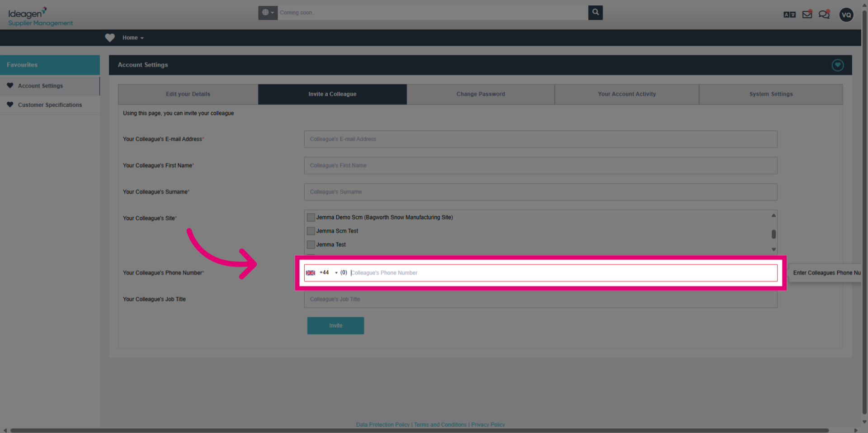Open the System Settings tab
This screenshot has height=433, width=868.
pyautogui.click(x=771, y=94)
